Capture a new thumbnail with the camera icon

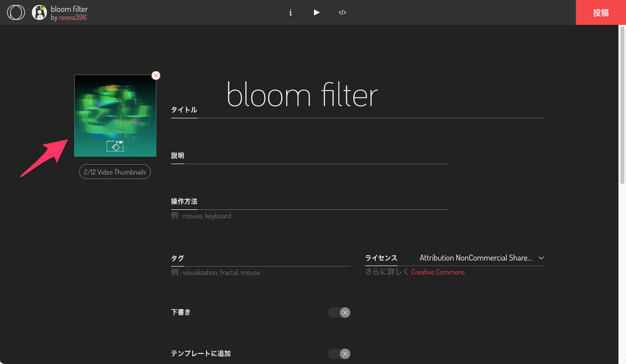(x=115, y=146)
